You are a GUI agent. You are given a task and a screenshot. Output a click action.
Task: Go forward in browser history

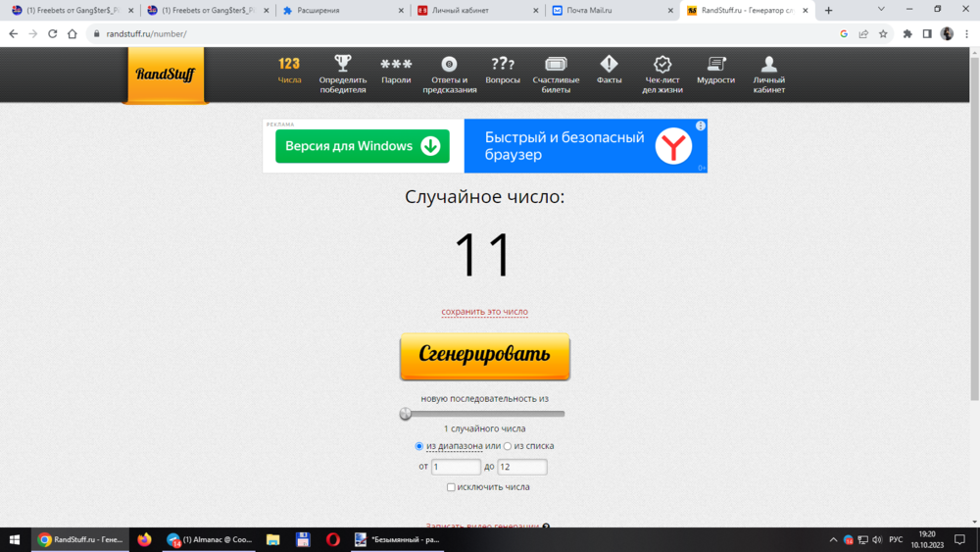33,33
